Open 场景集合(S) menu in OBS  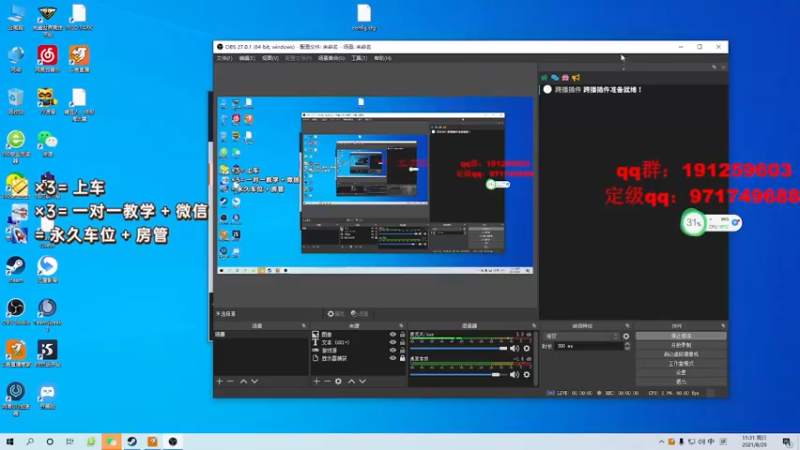(331, 58)
